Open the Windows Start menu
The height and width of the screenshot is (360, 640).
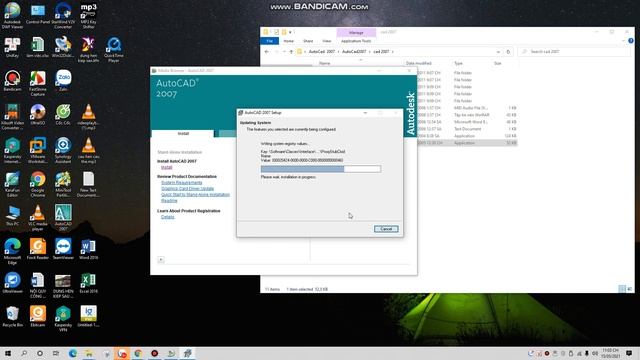pos(8,353)
